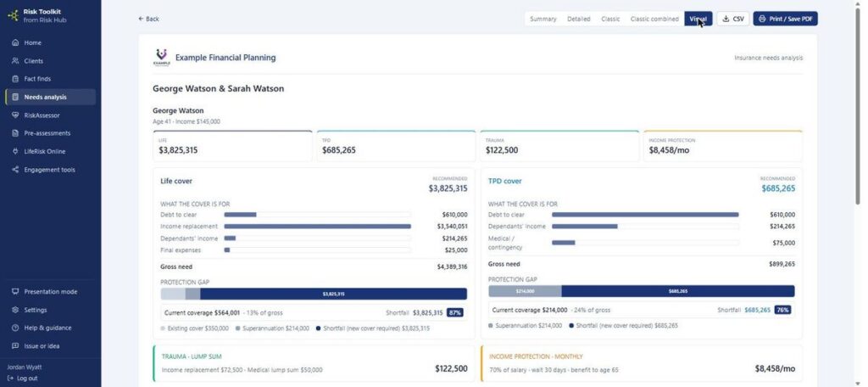Open Help & guidance
Viewport: 868px width, 387px height.
point(50,328)
